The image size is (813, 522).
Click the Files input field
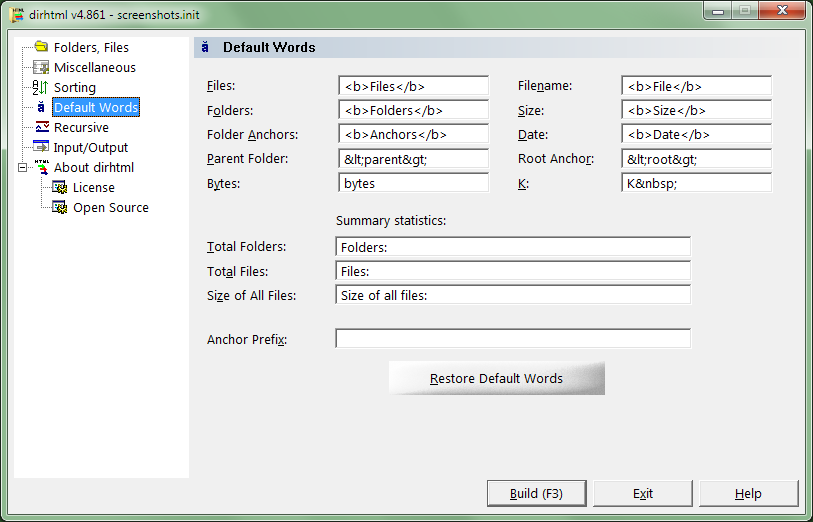point(413,86)
